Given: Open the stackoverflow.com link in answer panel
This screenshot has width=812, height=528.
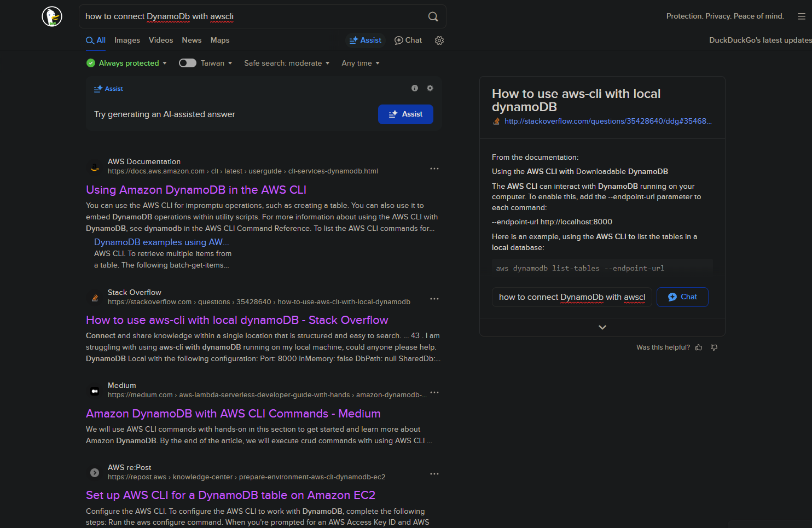Looking at the screenshot, I should [x=608, y=121].
